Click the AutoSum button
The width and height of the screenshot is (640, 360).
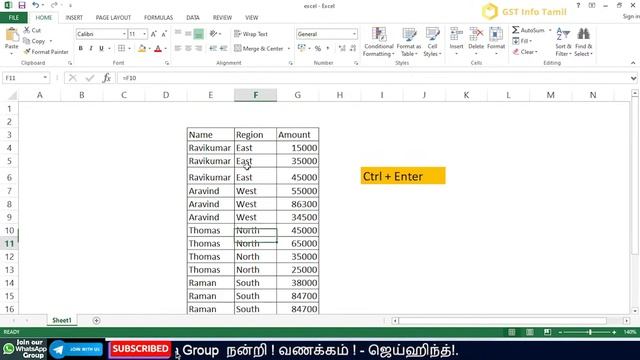click(x=529, y=30)
